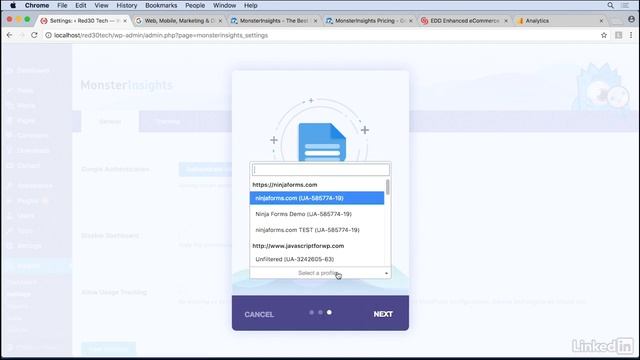The width and height of the screenshot is (640, 360).
Task: Click the https://ninjaforms.com group header
Action: pos(284,184)
